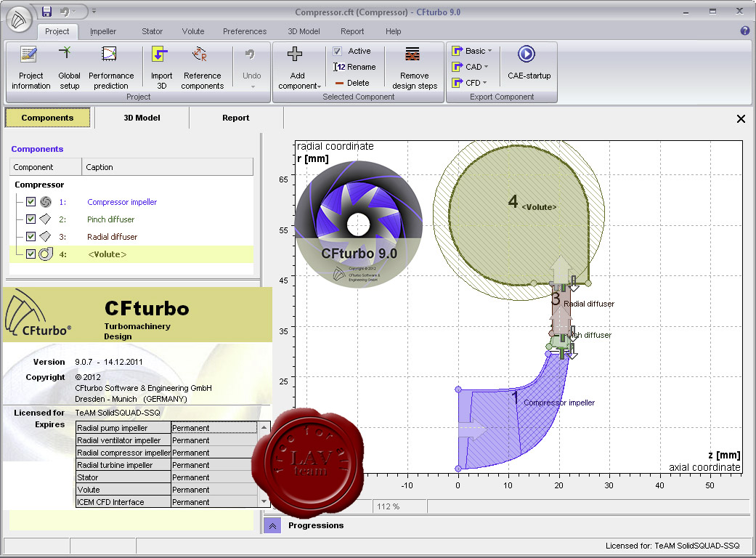Image resolution: width=756 pixels, height=558 pixels.
Task: Open the Project ribbon tab
Action: pyautogui.click(x=57, y=31)
